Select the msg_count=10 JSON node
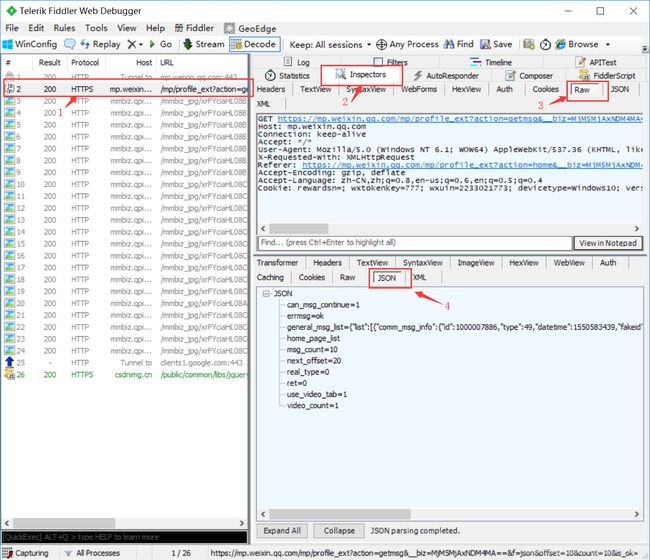Image resolution: width=650 pixels, height=560 pixels. (312, 349)
